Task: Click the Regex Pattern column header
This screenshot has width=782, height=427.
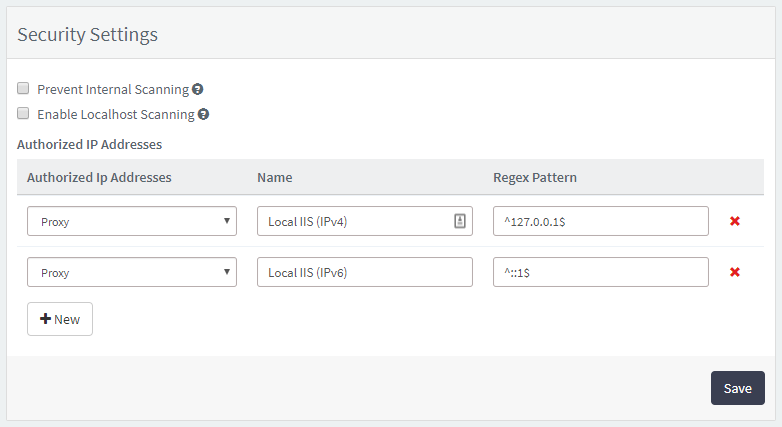Action: 535,178
